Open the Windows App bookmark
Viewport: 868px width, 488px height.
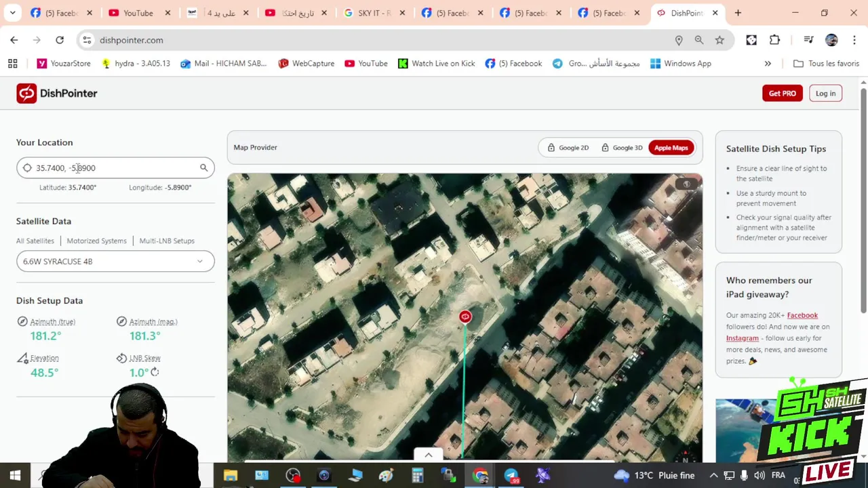tap(680, 64)
